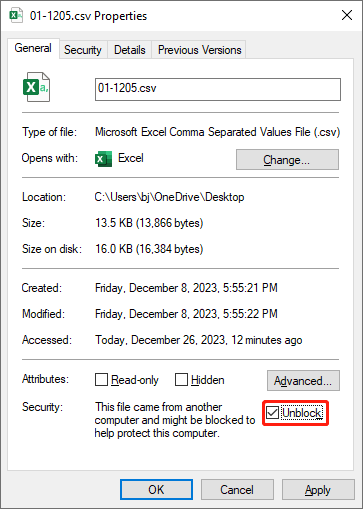Select the General tab
This screenshot has width=363, height=509.
coord(33,48)
